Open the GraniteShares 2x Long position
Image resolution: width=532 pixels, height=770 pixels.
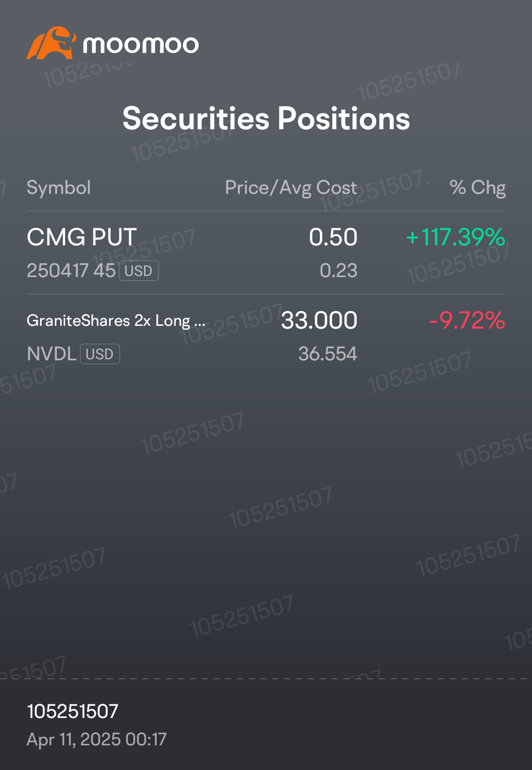(x=266, y=336)
